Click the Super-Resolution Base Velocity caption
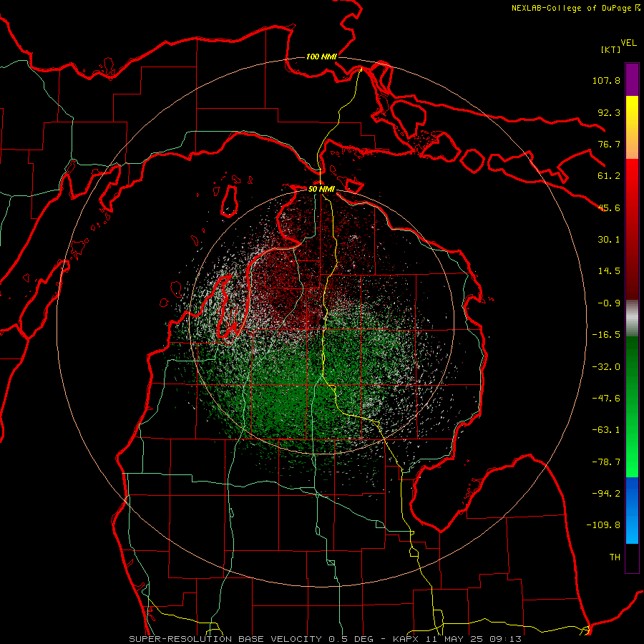This screenshot has width=644, height=644. [x=326, y=639]
